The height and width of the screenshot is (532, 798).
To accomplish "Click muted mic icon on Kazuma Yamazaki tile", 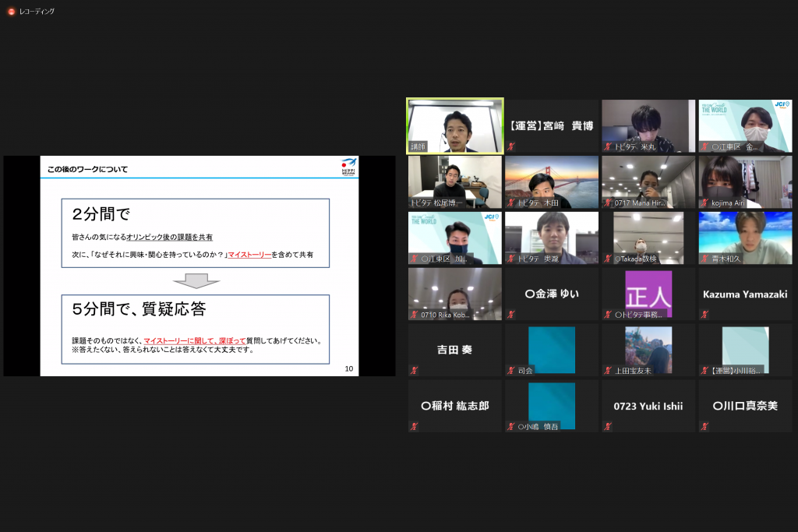I will tap(705, 315).
